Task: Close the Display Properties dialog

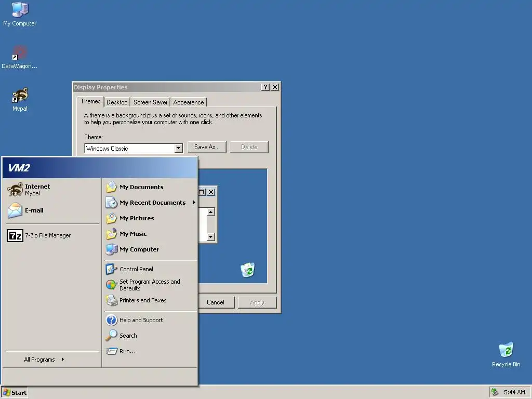Action: pyautogui.click(x=275, y=87)
